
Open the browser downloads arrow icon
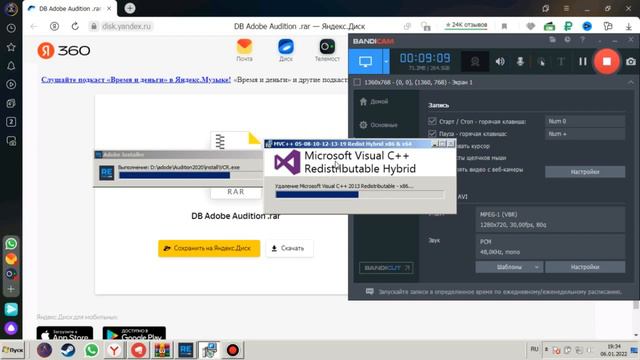(629, 26)
